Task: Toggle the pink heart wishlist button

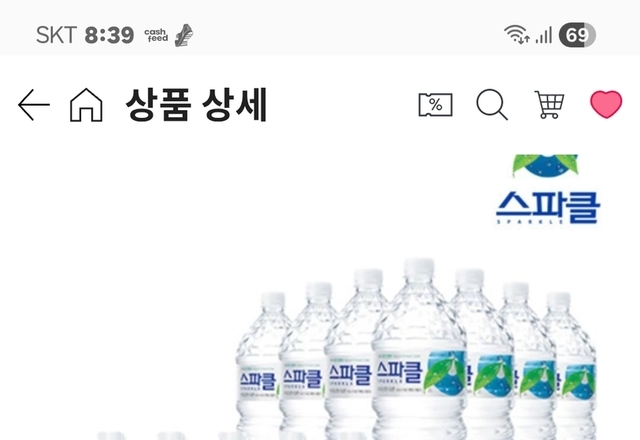Action: pos(606,104)
